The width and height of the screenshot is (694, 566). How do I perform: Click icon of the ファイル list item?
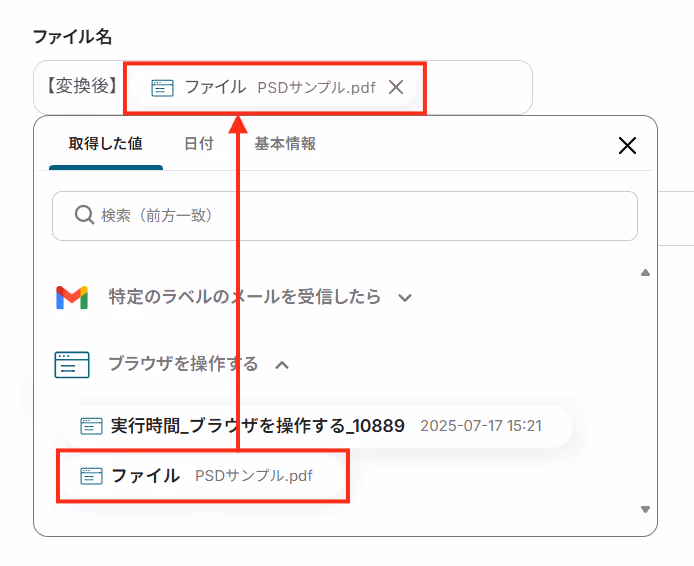click(91, 476)
